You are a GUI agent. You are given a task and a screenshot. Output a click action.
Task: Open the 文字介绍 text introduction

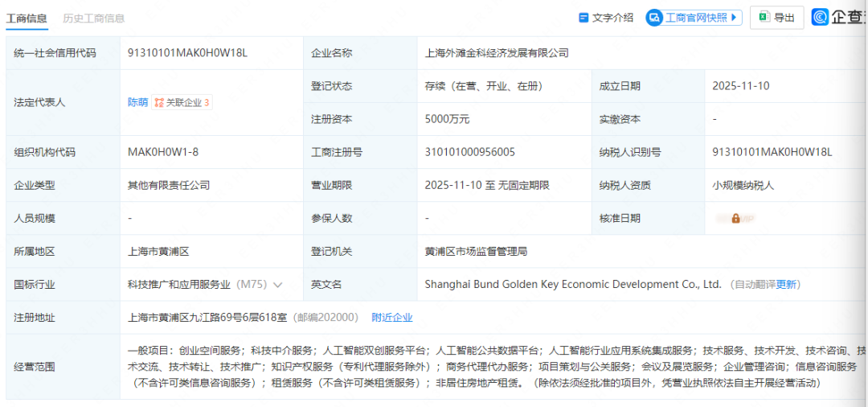(606, 18)
